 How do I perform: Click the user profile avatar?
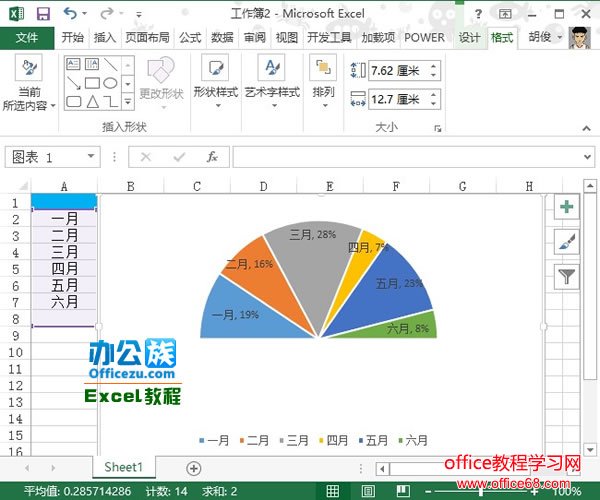click(x=580, y=37)
